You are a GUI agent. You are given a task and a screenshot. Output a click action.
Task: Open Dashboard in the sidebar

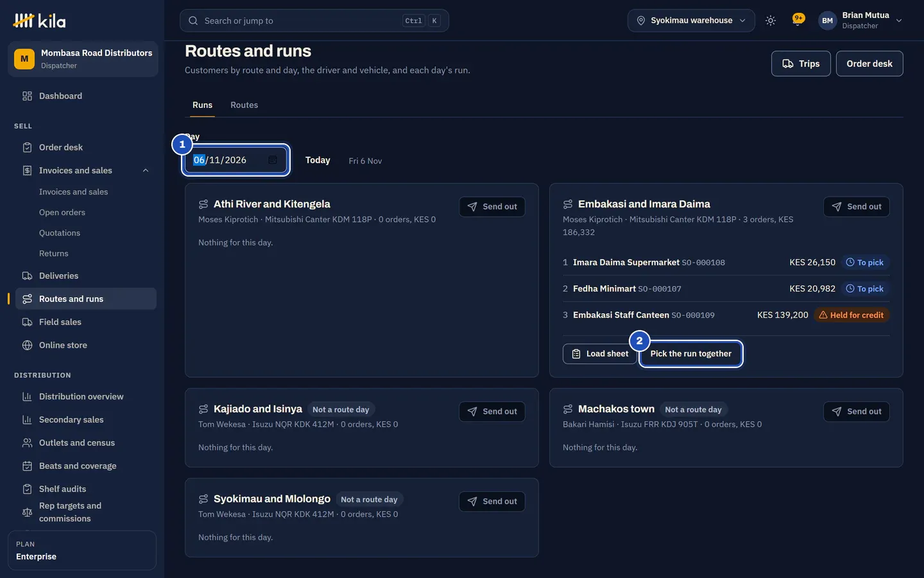point(86,96)
